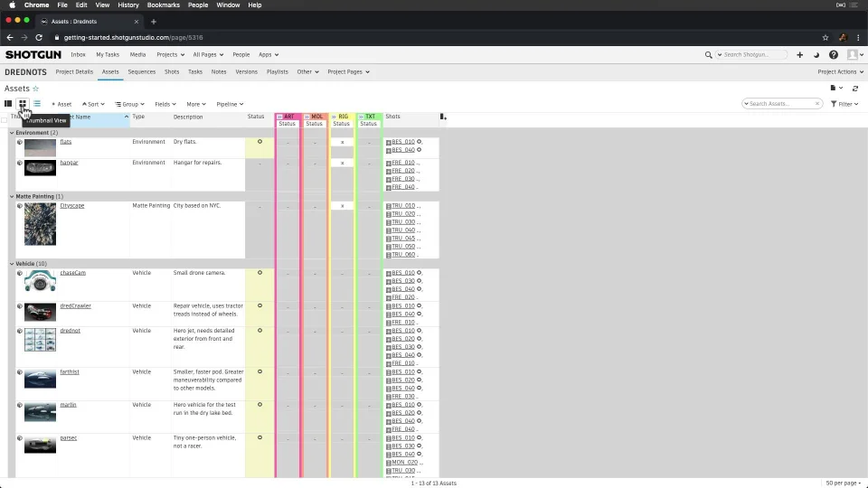This screenshot has height=488, width=868.
Task: Open the Projects menu in the top navigation
Action: tap(171, 55)
